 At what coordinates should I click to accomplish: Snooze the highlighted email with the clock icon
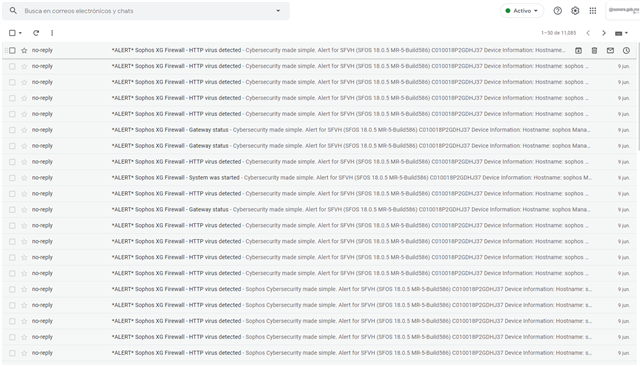point(626,50)
